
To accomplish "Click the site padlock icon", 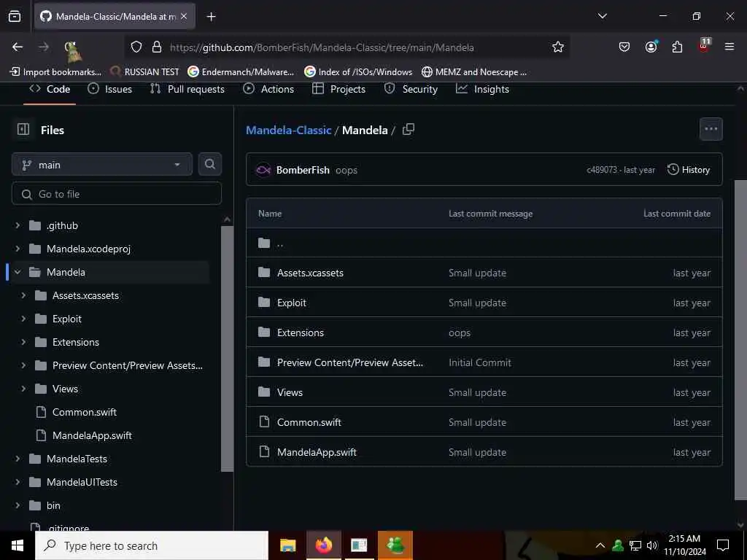I will coord(157,47).
